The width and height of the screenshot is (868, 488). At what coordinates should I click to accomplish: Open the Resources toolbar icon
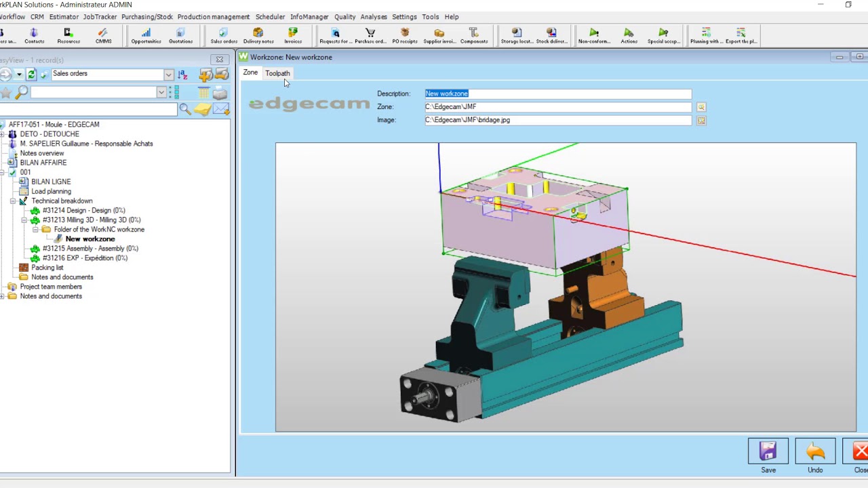tap(68, 36)
